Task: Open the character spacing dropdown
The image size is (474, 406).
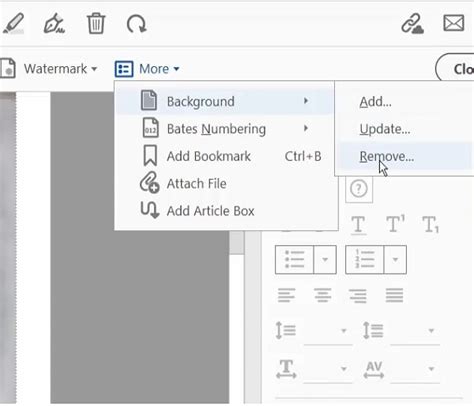Action: (431, 369)
